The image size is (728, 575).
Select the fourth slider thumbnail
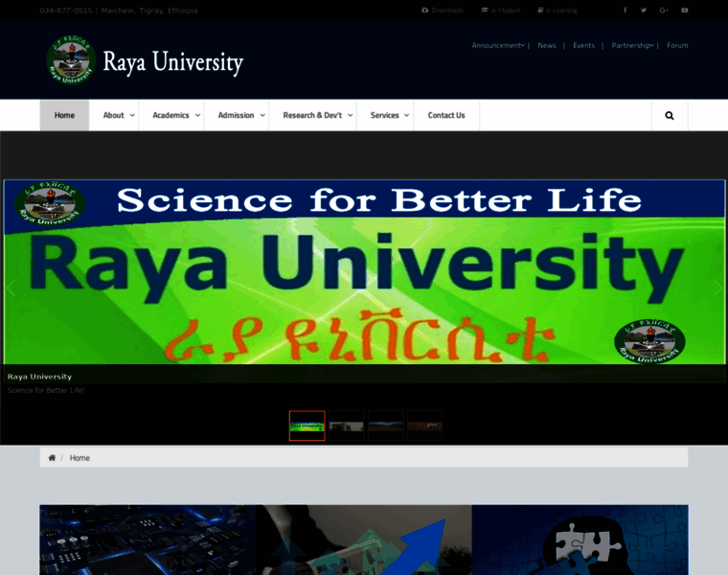click(424, 425)
